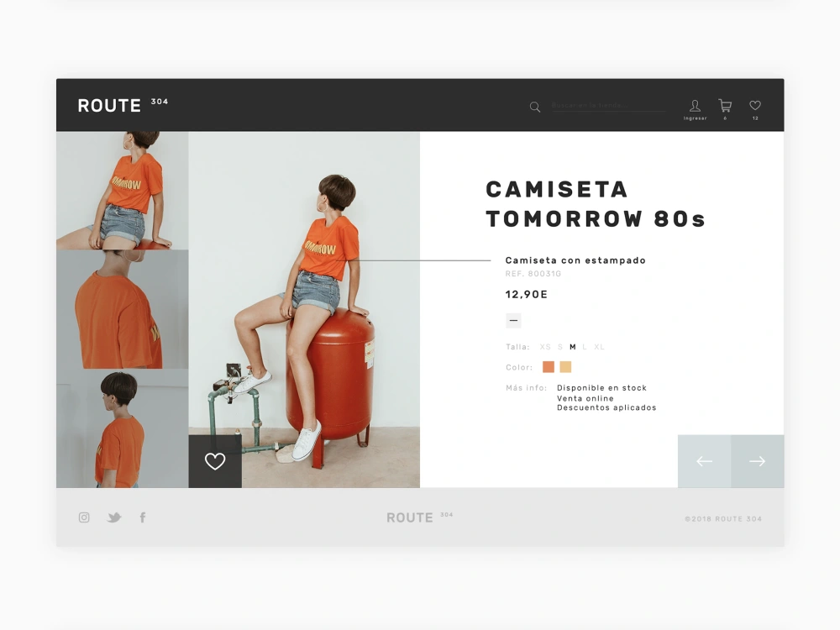Screen dimensions: 840x630
Task: Click 'Disponible en stock' text
Action: click(x=601, y=388)
